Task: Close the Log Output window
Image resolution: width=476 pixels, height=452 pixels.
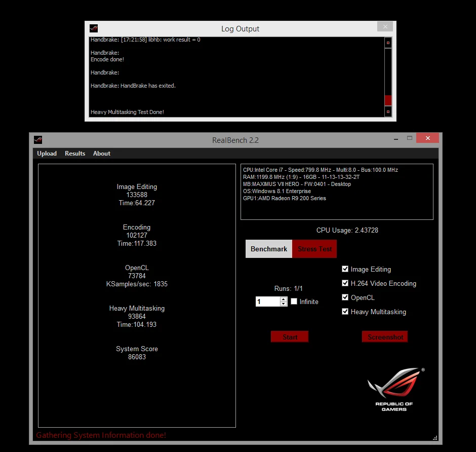Action: point(385,26)
